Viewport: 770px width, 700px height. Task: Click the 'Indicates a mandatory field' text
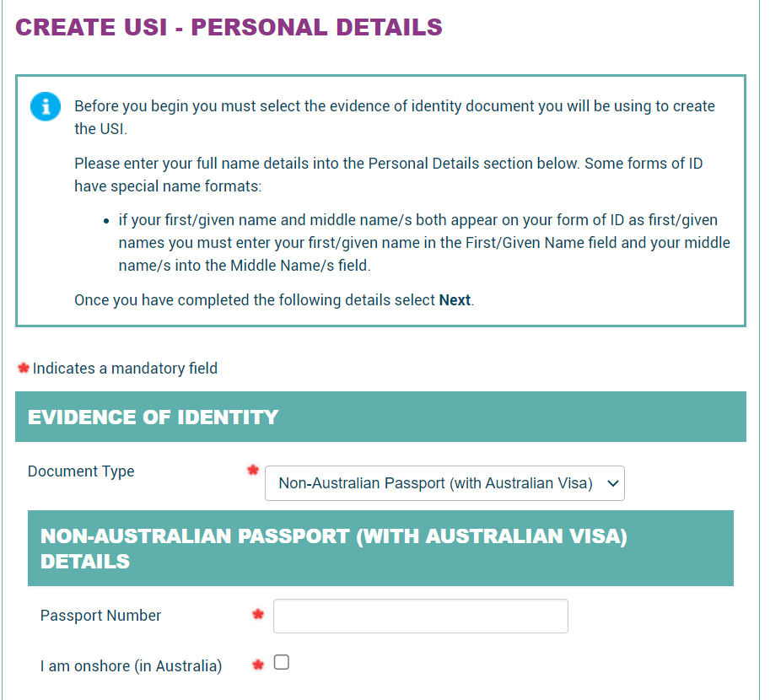pyautogui.click(x=125, y=369)
